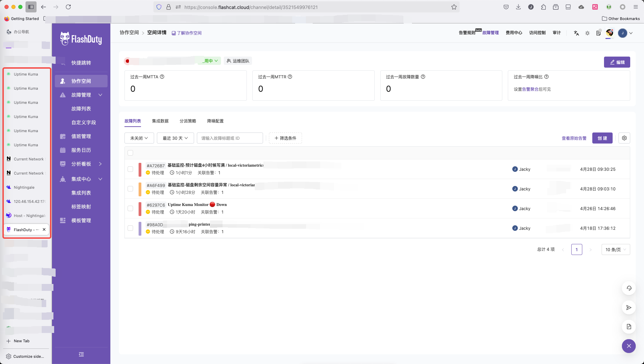Bookmark this page with star icon
The height and width of the screenshot is (364, 644).
454,7
